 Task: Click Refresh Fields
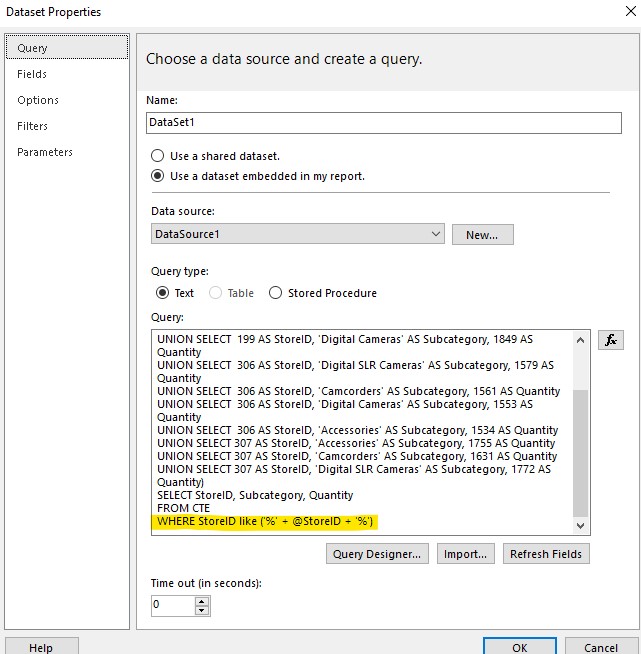coord(546,554)
